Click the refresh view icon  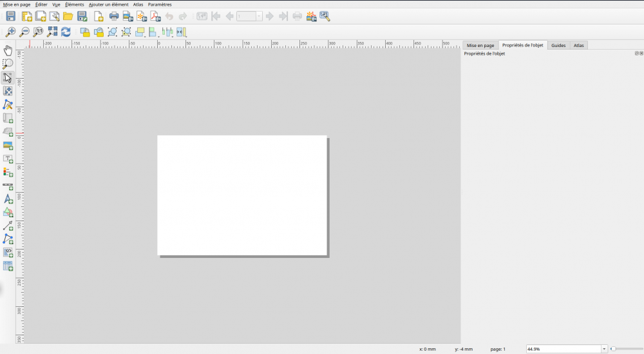66,32
